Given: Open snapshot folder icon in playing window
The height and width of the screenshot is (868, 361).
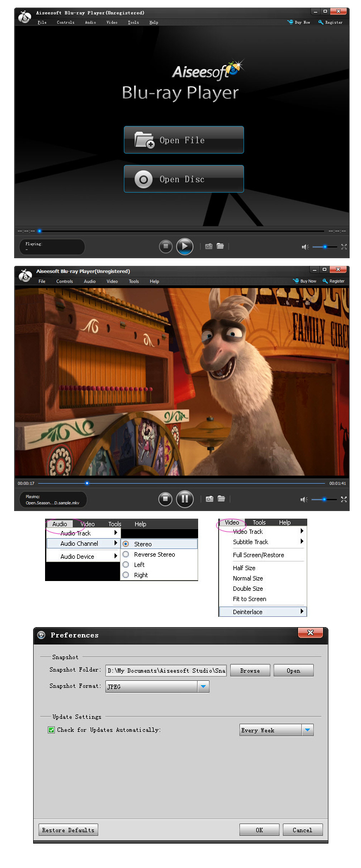Looking at the screenshot, I should (x=221, y=499).
